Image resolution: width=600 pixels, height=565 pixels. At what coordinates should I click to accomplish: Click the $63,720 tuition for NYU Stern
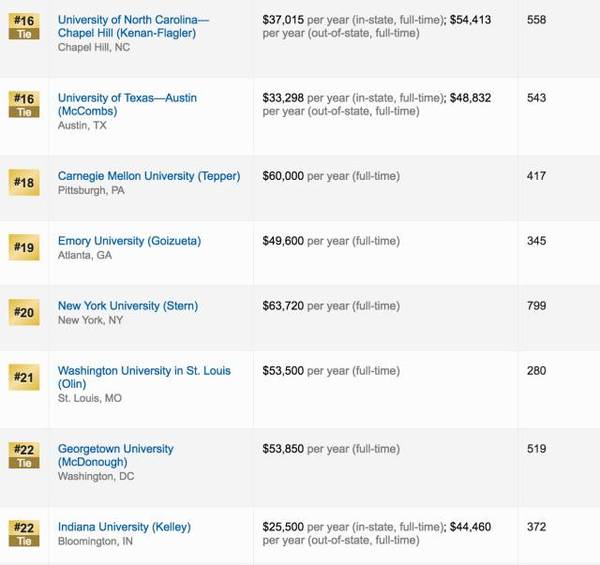(282, 306)
